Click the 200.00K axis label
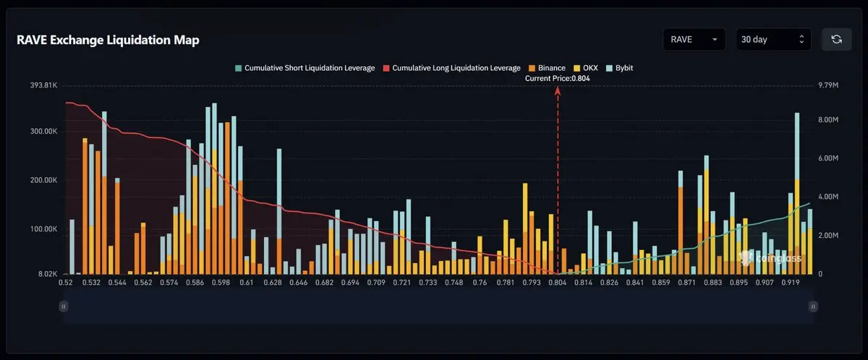 [x=42, y=181]
